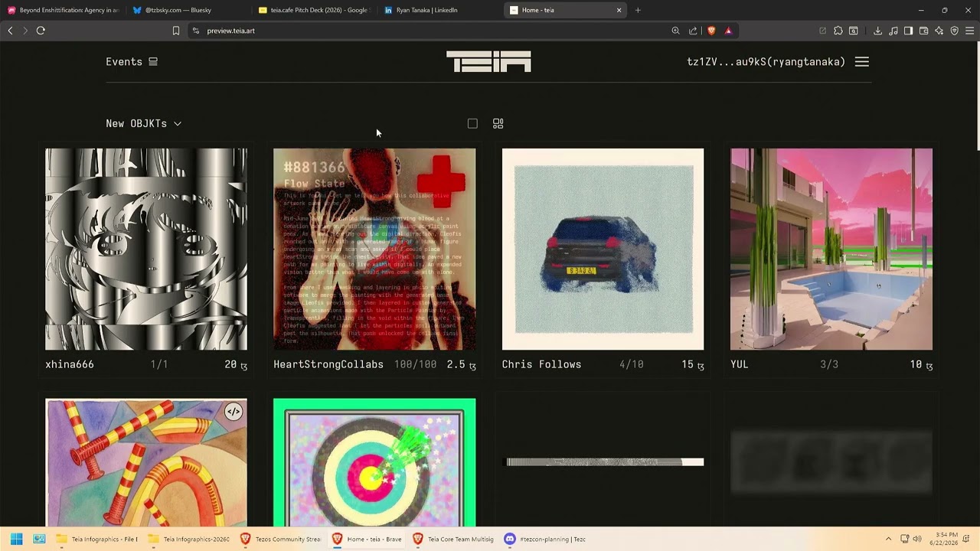Click the 10 tez price on YUL
Screen dimensions: 980x551
921,365
